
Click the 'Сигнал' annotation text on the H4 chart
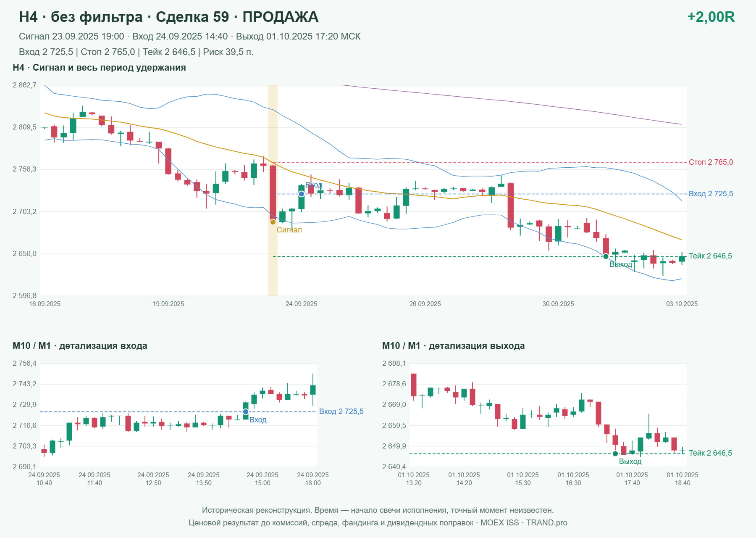point(289,230)
